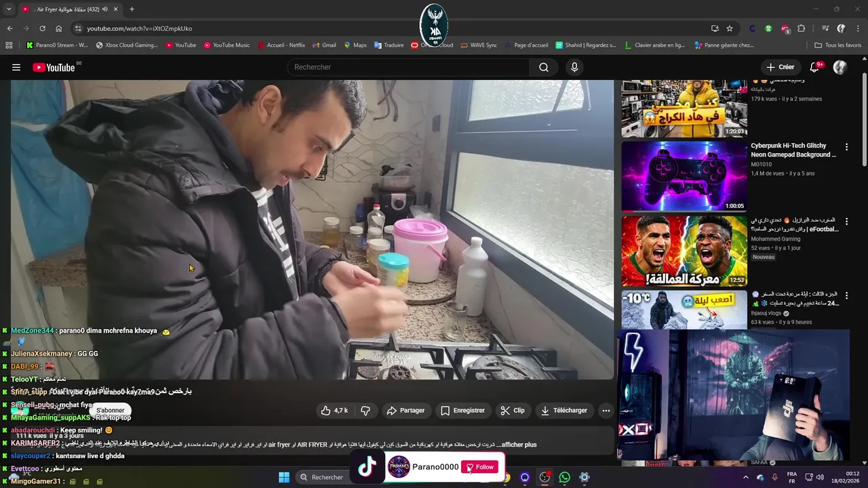This screenshot has height=488, width=868.
Task: Open the 1:20:03 yellow jacket thumbnail
Action: click(x=684, y=108)
